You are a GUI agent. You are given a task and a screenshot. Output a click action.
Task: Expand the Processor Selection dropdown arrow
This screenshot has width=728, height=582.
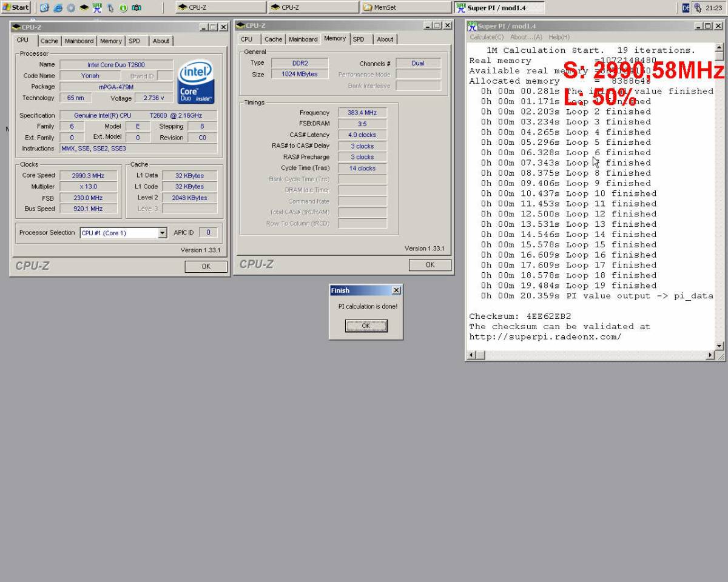(x=162, y=233)
